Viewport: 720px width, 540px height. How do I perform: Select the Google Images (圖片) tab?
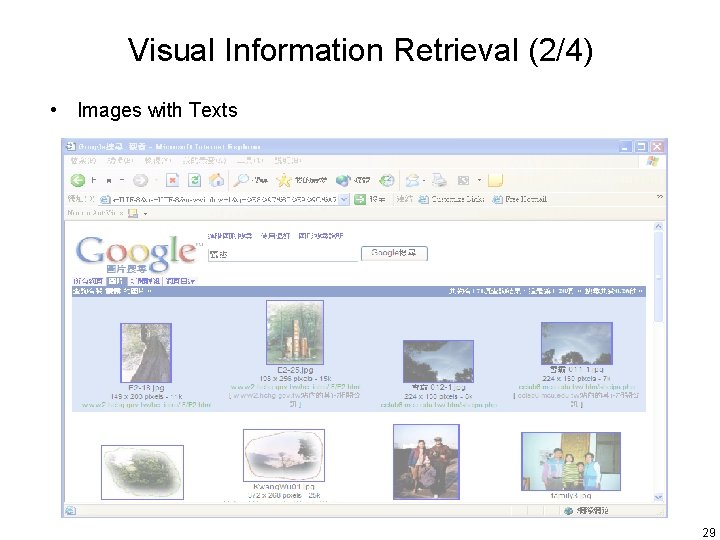tap(116, 281)
